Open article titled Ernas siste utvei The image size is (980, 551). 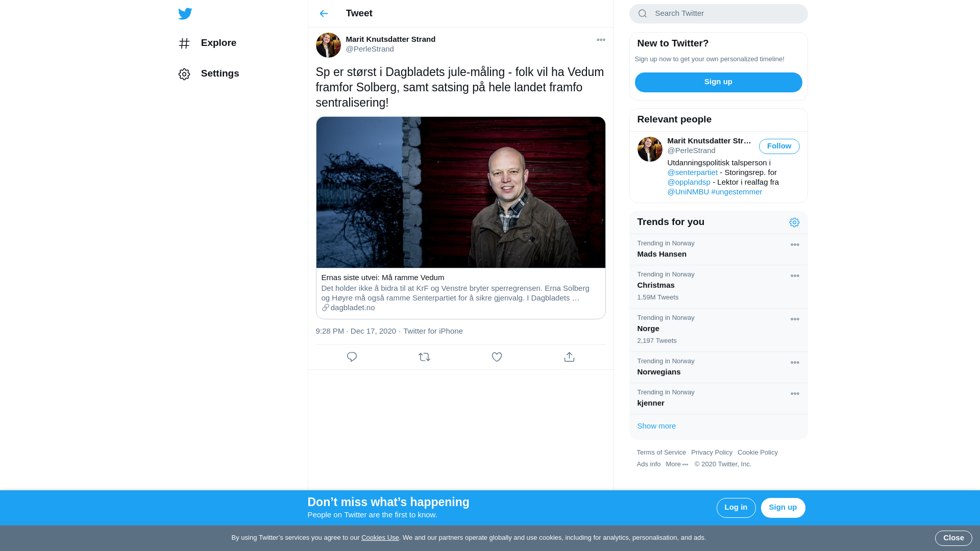[x=382, y=278]
